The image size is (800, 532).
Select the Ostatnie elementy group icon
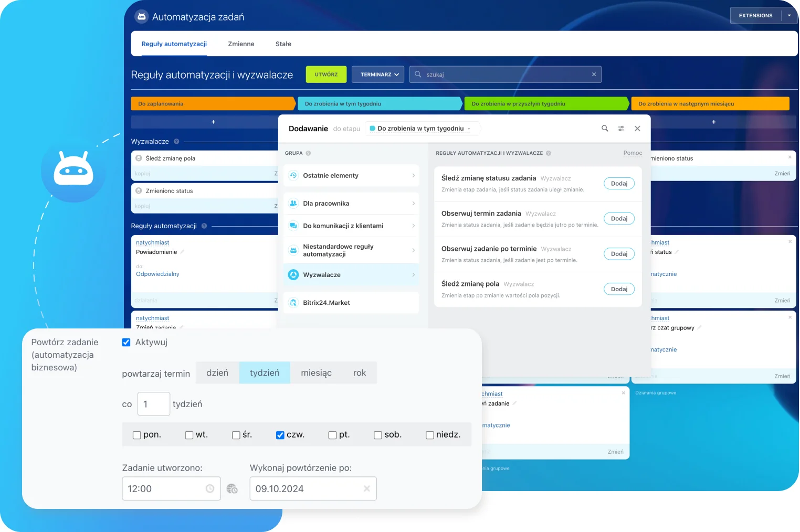pyautogui.click(x=293, y=175)
